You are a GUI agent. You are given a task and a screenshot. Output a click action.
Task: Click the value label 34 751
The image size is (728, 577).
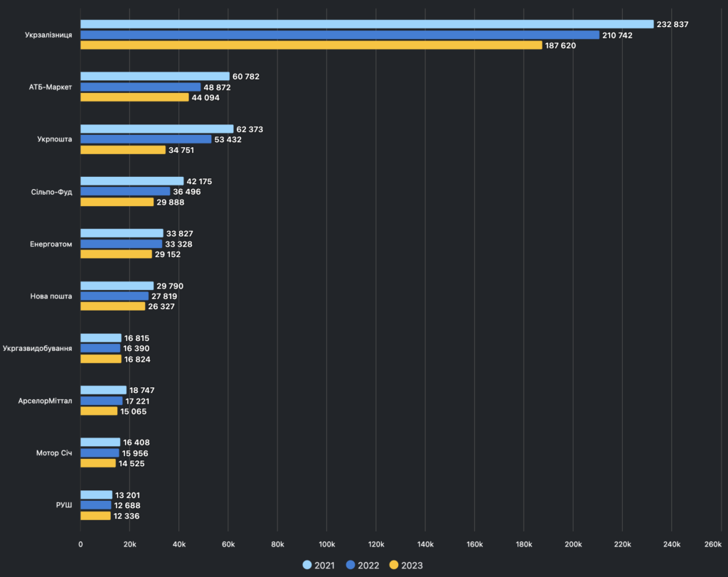point(181,150)
